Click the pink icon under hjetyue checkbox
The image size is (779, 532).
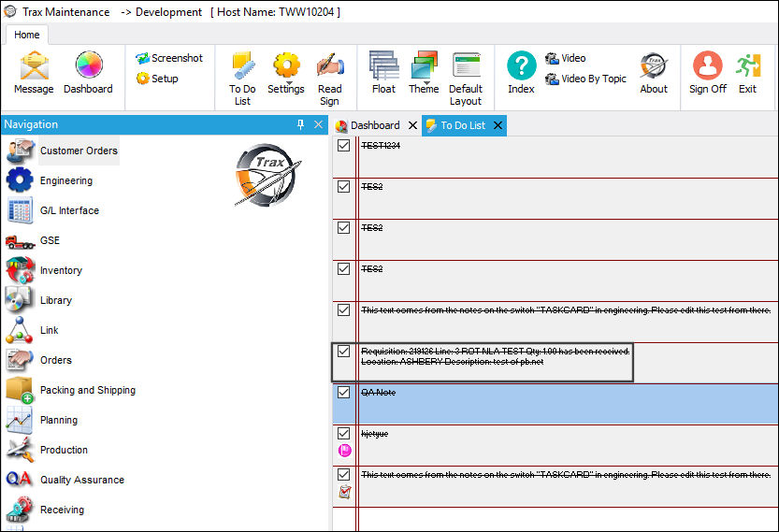pyautogui.click(x=345, y=451)
